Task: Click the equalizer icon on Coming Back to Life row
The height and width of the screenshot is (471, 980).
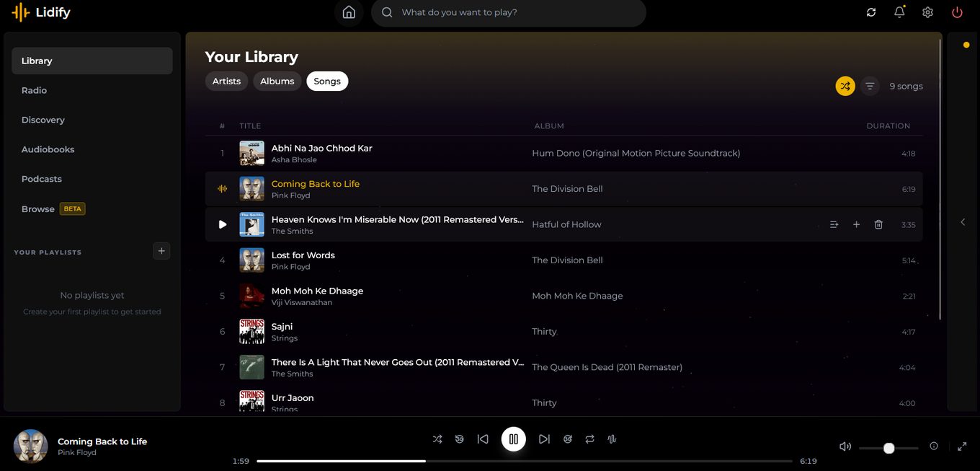Action: point(223,189)
